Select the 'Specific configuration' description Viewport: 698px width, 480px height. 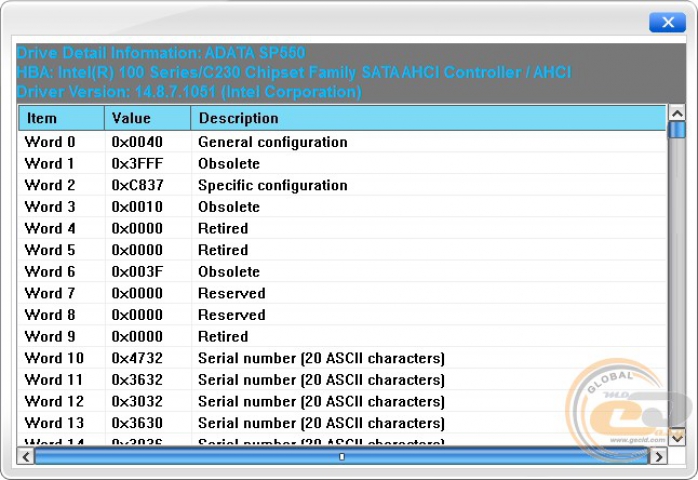(x=272, y=185)
